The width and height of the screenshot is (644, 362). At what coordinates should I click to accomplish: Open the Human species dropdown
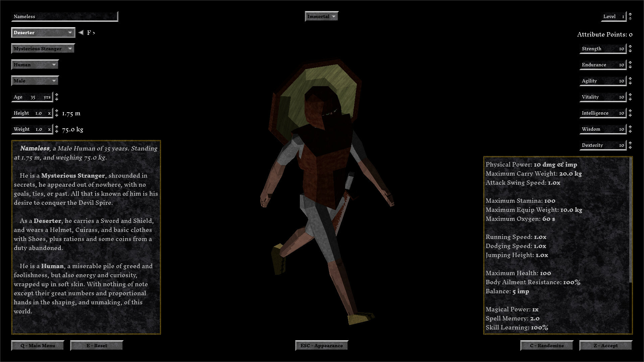[x=35, y=64]
